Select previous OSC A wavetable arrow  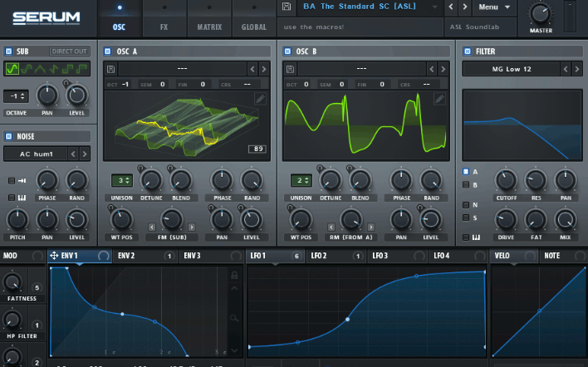(x=252, y=69)
